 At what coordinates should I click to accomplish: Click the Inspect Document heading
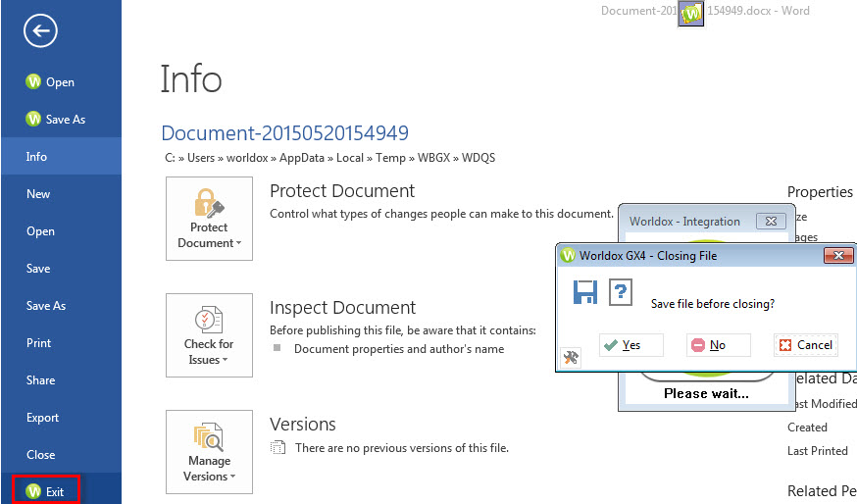(342, 307)
